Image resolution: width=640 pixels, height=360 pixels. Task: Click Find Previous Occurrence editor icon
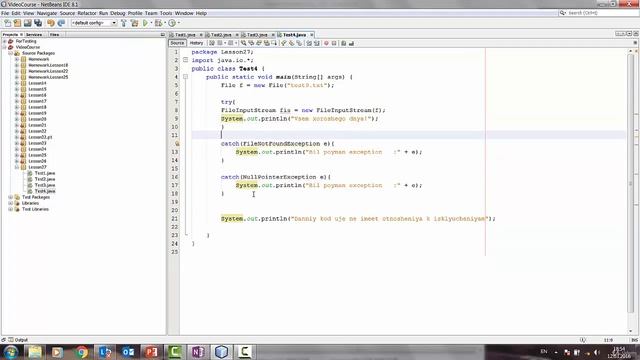251,43
